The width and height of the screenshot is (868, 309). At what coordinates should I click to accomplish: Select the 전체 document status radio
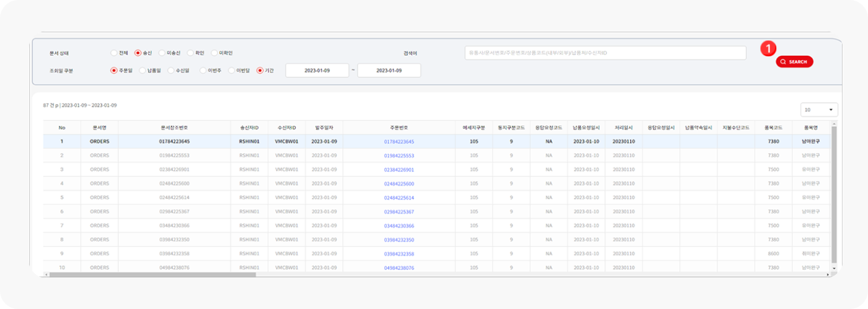[114, 53]
